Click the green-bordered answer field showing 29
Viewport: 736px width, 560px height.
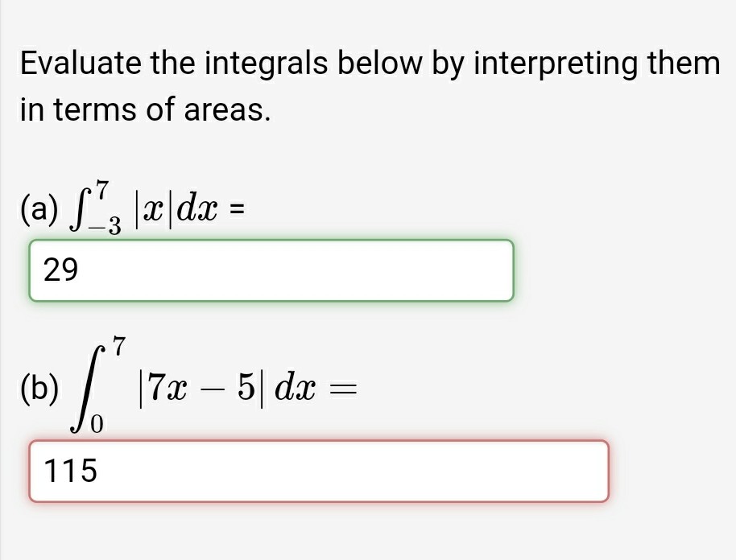pyautogui.click(x=271, y=271)
